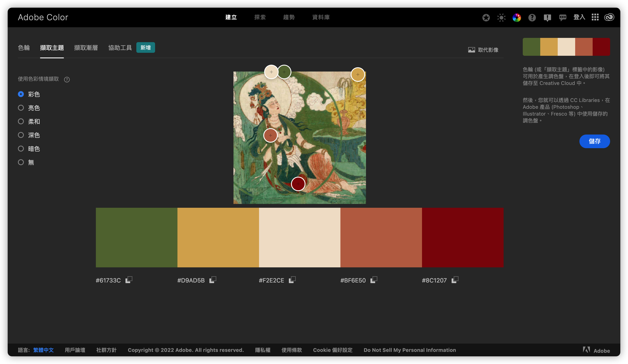Toggle the light theme sun icon
This screenshot has width=628, height=364.
501,17
